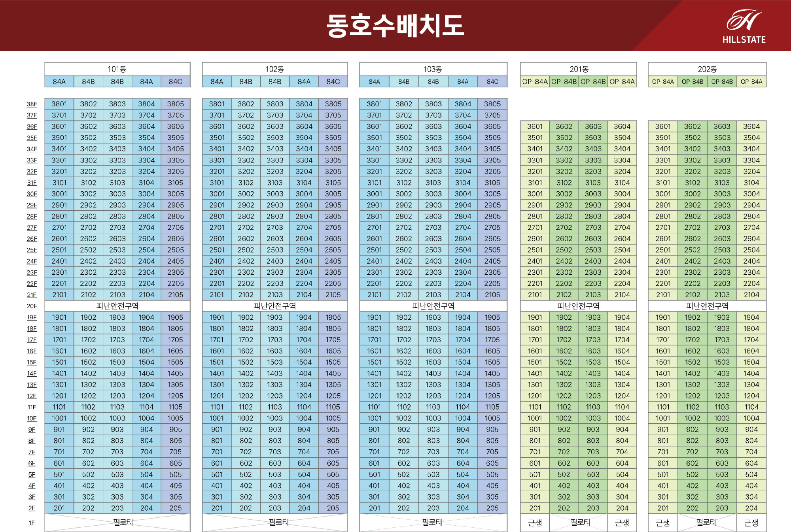Click the first OP-84A header under 201동
The image size is (791, 532).
pyautogui.click(x=535, y=82)
